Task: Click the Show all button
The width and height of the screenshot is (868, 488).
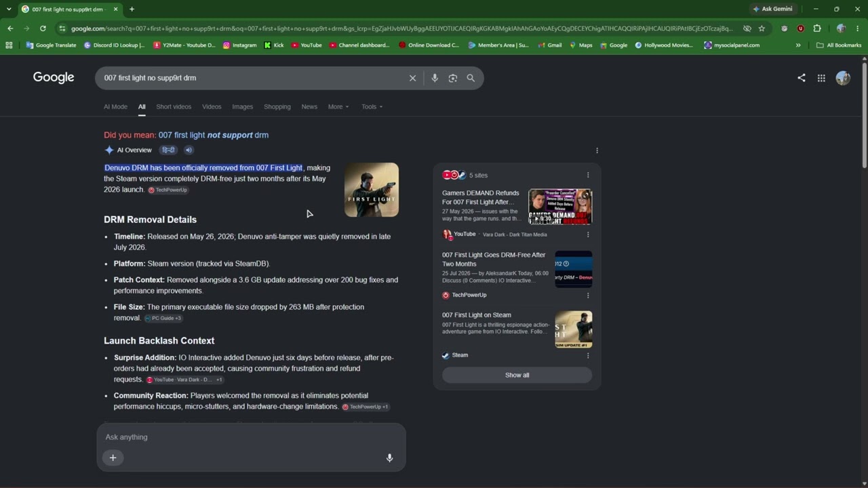Action: pyautogui.click(x=517, y=375)
